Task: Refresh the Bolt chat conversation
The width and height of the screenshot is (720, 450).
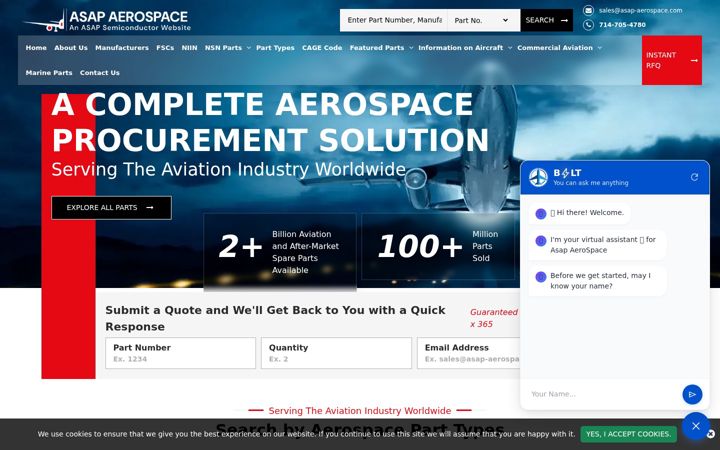Action: [x=694, y=177]
